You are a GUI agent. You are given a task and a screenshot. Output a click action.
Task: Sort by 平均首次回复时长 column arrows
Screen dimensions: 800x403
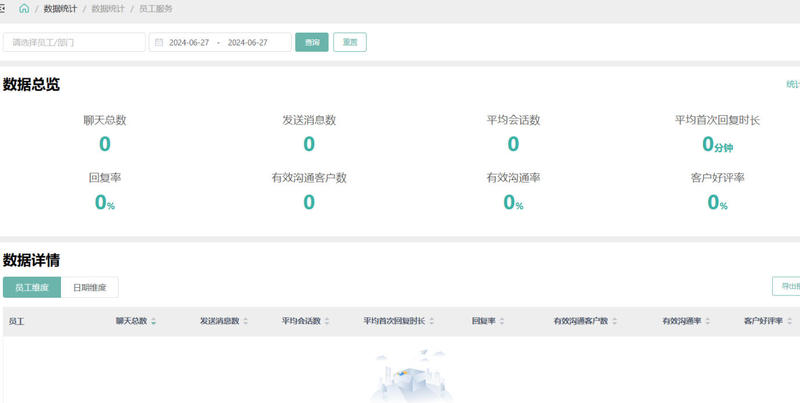(432, 321)
